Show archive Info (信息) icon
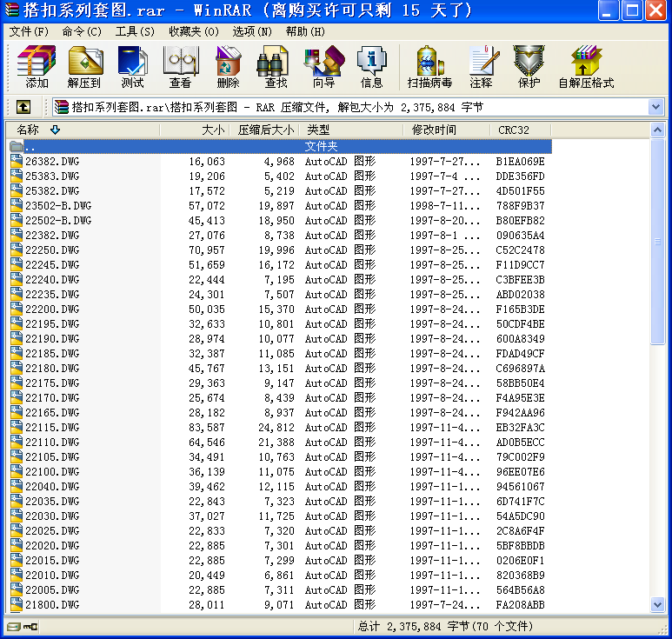The image size is (672, 639). pyautogui.click(x=371, y=66)
